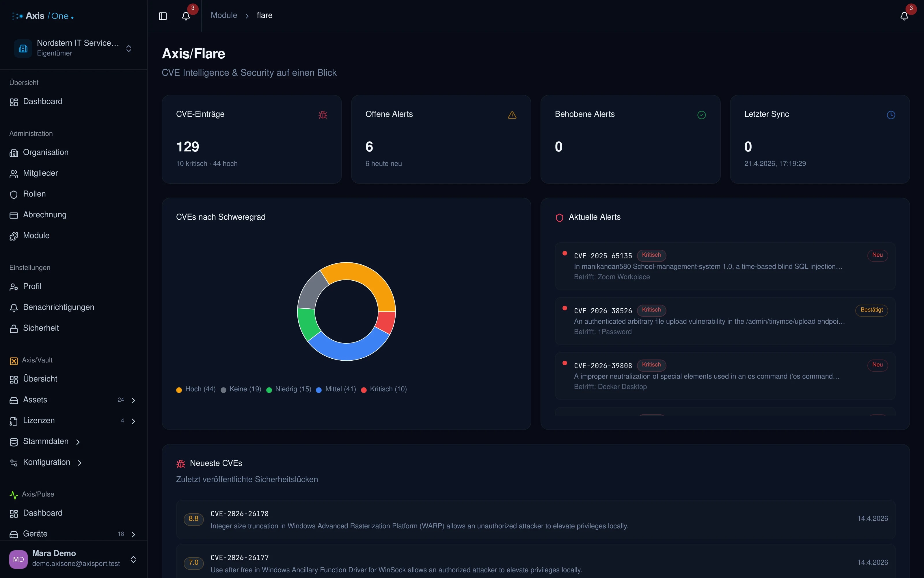Click the MD user avatar
924x578 pixels.
(18, 559)
